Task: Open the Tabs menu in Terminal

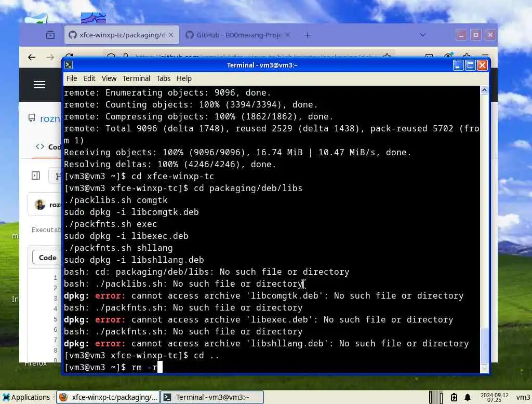Action: 163,78
